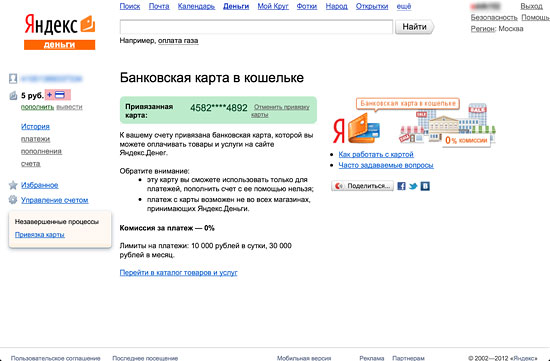
Task: Click Отменить привязку карты link
Action: [280, 111]
